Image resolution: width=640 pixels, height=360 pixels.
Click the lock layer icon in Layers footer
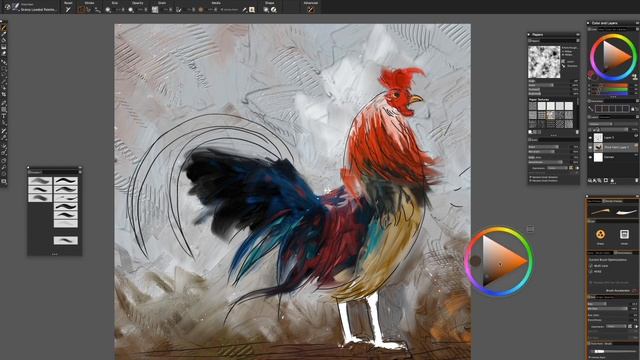(612, 180)
